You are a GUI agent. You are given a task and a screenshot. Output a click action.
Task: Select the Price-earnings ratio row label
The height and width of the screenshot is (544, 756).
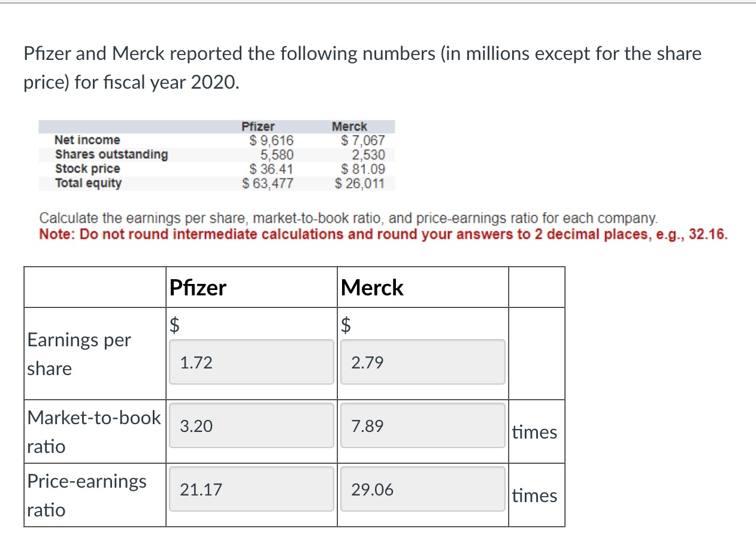pos(87,495)
